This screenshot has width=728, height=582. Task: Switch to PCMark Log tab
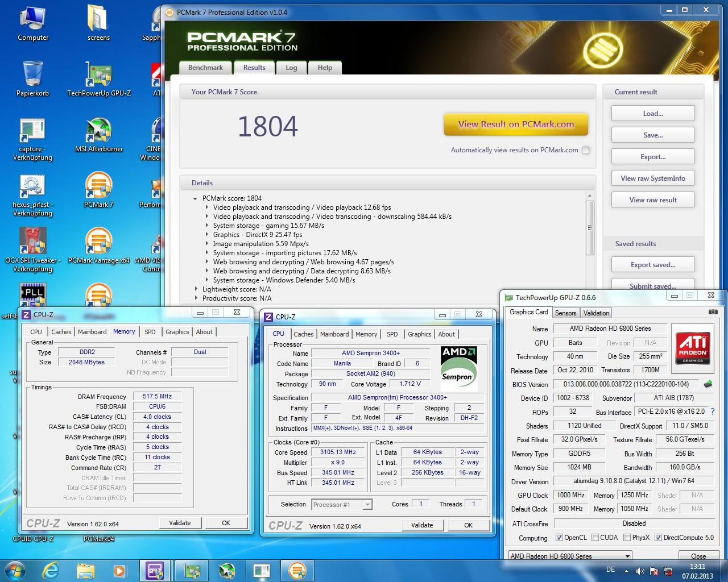tap(291, 67)
